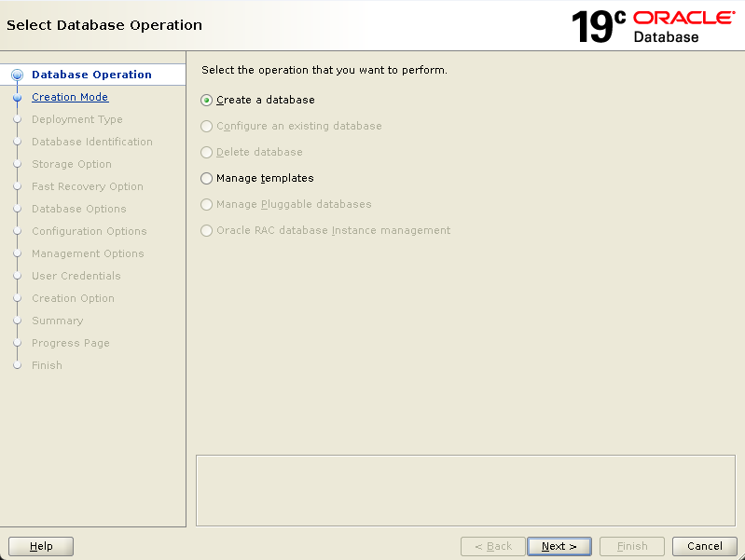
Task: Click the Database Options step
Action: point(79,209)
